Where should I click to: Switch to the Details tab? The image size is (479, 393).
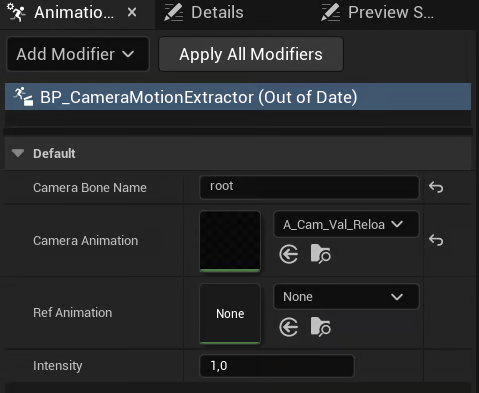(204, 13)
